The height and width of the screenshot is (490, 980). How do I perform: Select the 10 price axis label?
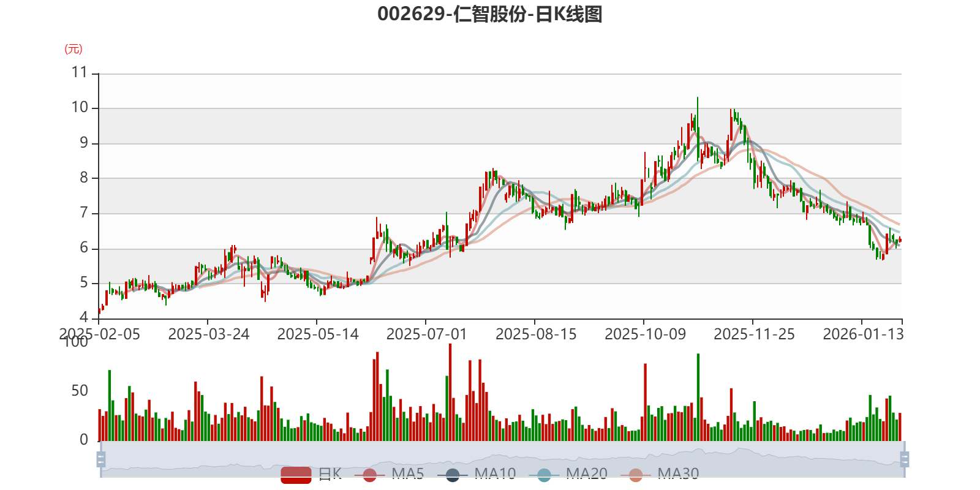(x=80, y=107)
